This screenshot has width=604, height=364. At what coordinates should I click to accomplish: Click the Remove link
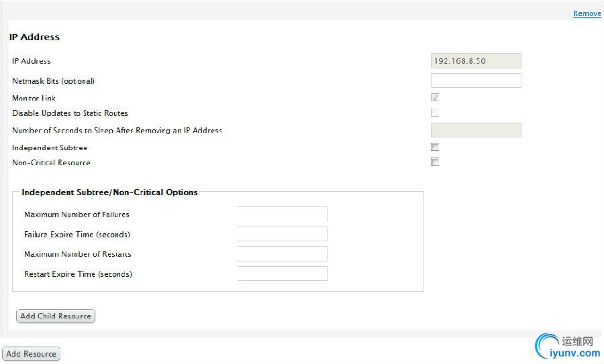click(587, 13)
